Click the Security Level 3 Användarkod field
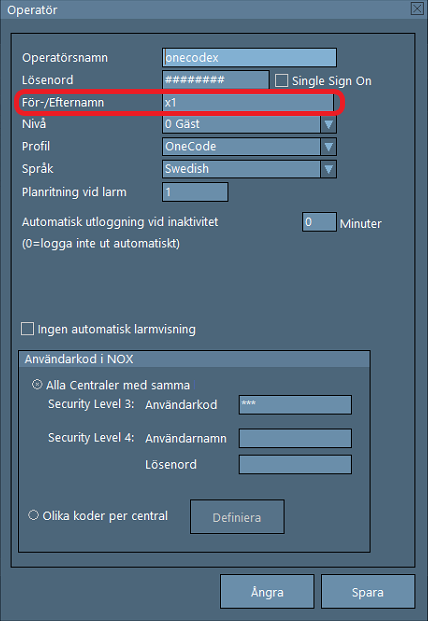This screenshot has width=428, height=621. point(295,405)
